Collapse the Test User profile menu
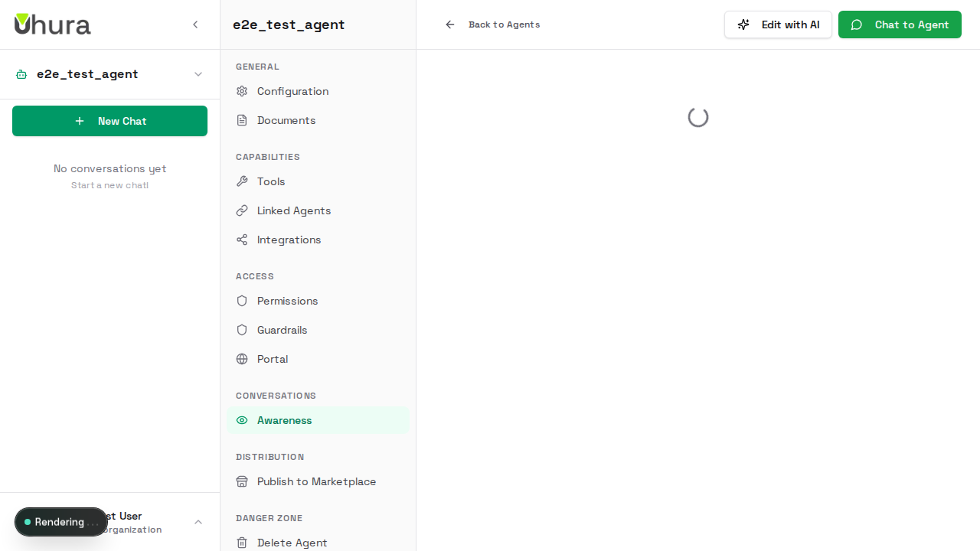 coord(198,522)
